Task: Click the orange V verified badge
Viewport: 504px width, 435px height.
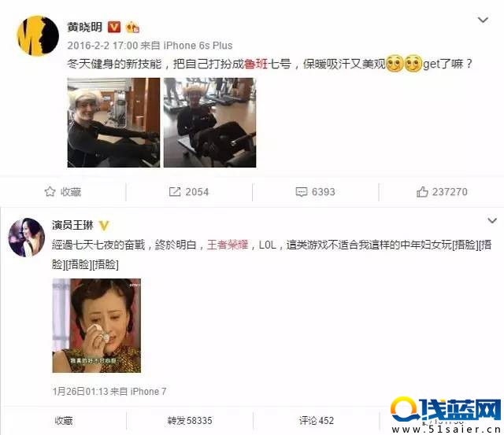Action: tap(114, 27)
